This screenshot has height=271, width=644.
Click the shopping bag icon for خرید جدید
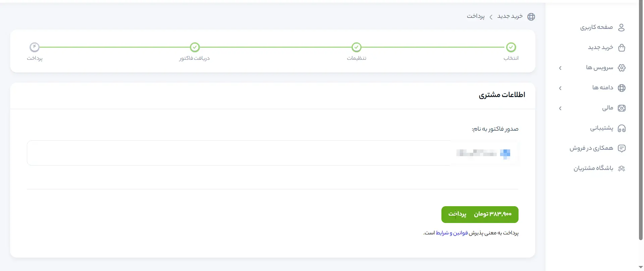[622, 48]
